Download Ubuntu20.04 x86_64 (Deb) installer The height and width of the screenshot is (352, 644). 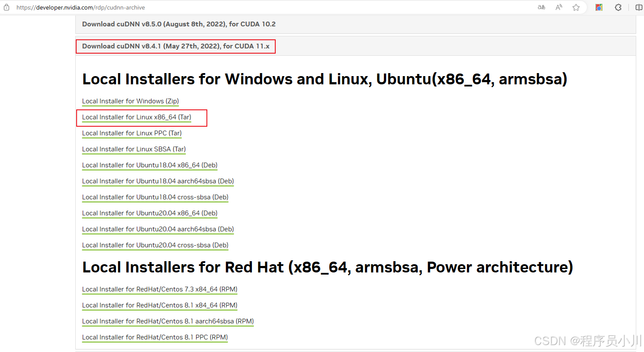pos(150,213)
